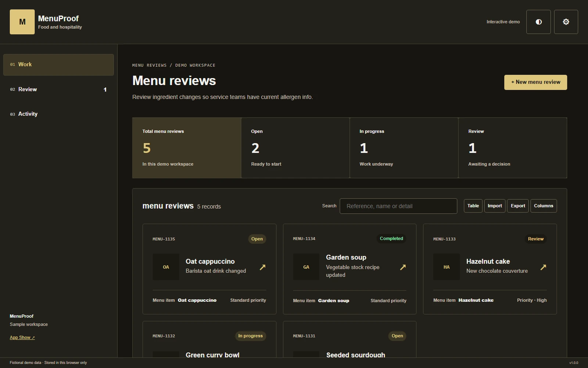Click the Open badge on MENU-1135
The image size is (588, 368).
pos(257,239)
